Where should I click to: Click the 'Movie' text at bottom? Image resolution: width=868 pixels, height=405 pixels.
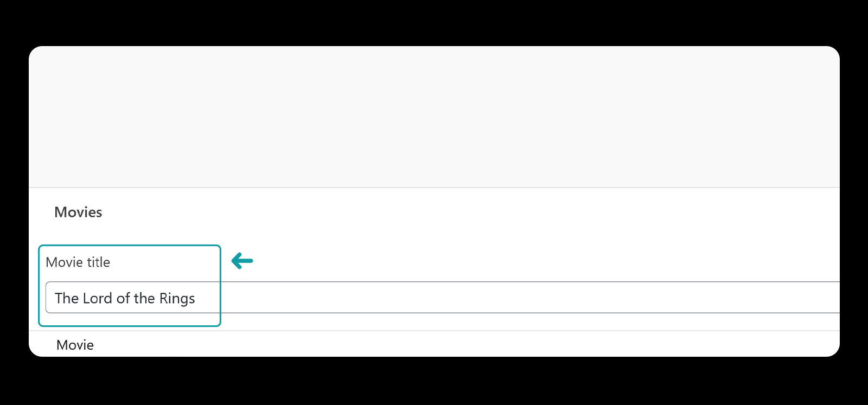75,345
